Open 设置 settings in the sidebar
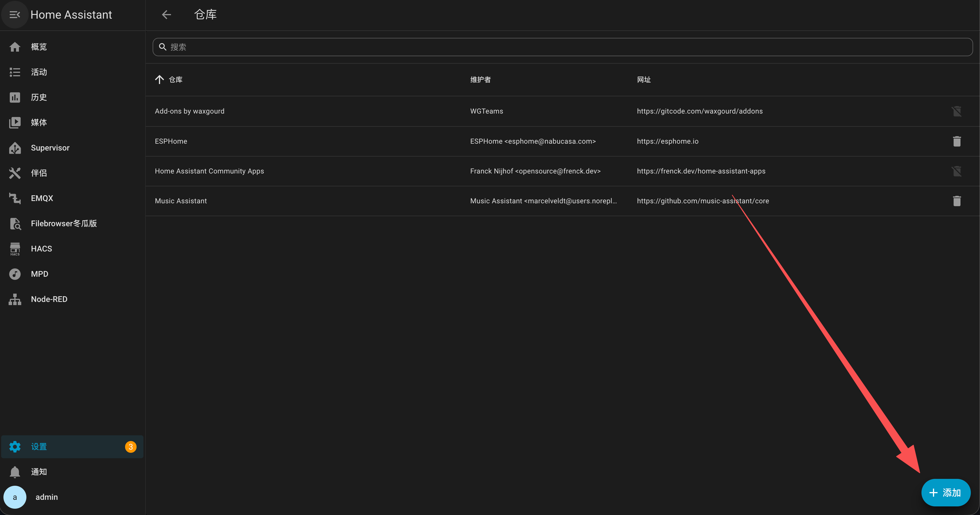 point(72,447)
